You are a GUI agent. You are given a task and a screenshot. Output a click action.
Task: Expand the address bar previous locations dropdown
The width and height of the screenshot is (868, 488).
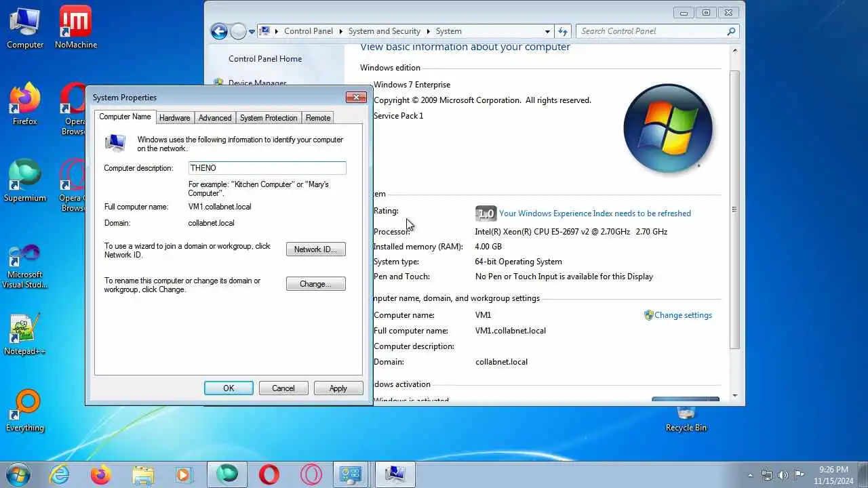tap(547, 31)
